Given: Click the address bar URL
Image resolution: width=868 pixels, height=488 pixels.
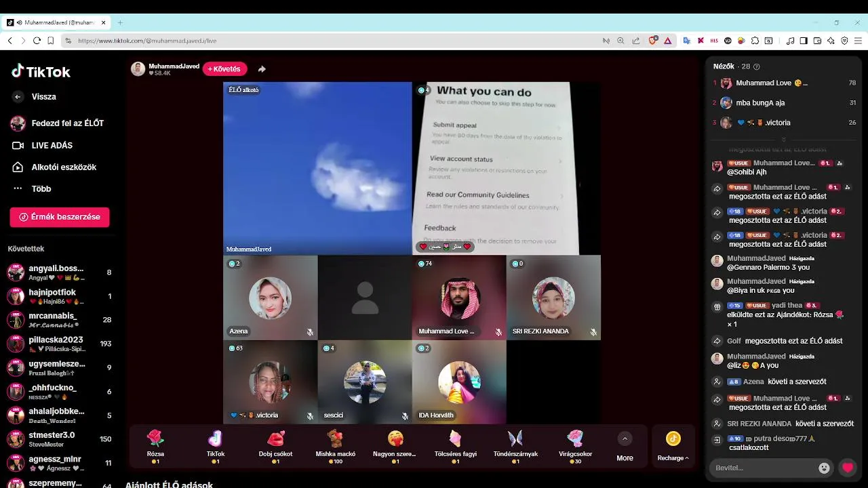Looking at the screenshot, I should 147,41.
